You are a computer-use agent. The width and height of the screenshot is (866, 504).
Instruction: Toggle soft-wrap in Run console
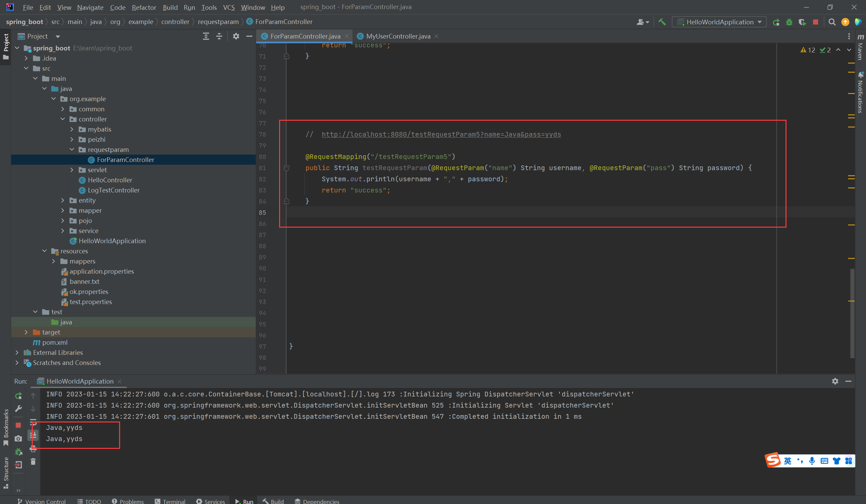33,422
